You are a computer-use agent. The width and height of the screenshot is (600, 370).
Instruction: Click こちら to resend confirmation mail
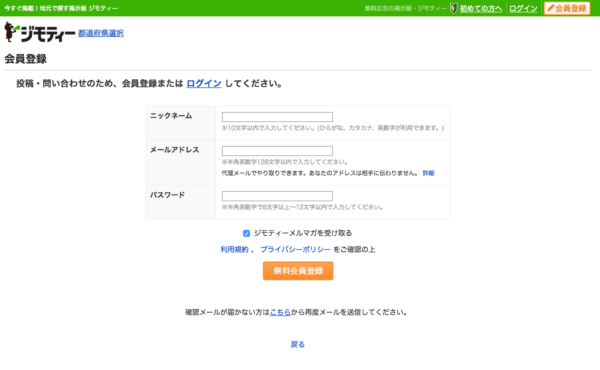[x=280, y=312]
